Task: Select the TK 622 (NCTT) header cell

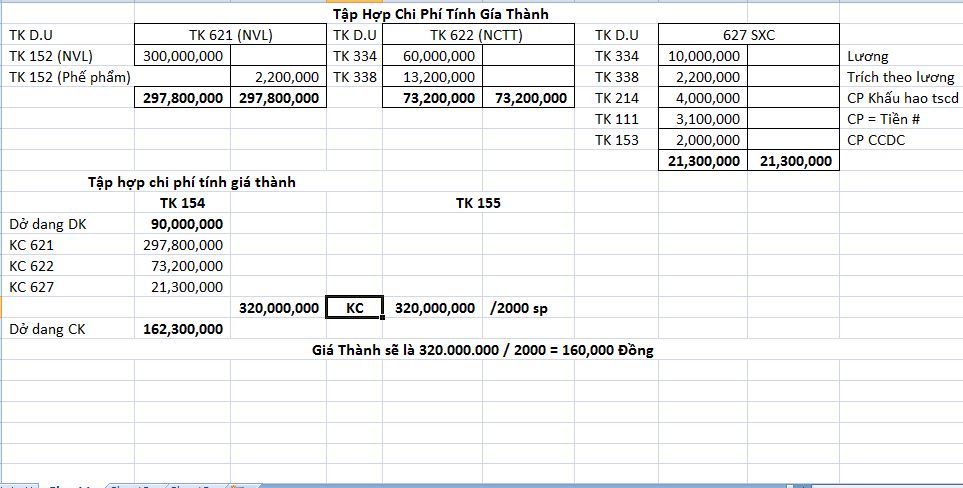Action: pyautogui.click(x=479, y=35)
